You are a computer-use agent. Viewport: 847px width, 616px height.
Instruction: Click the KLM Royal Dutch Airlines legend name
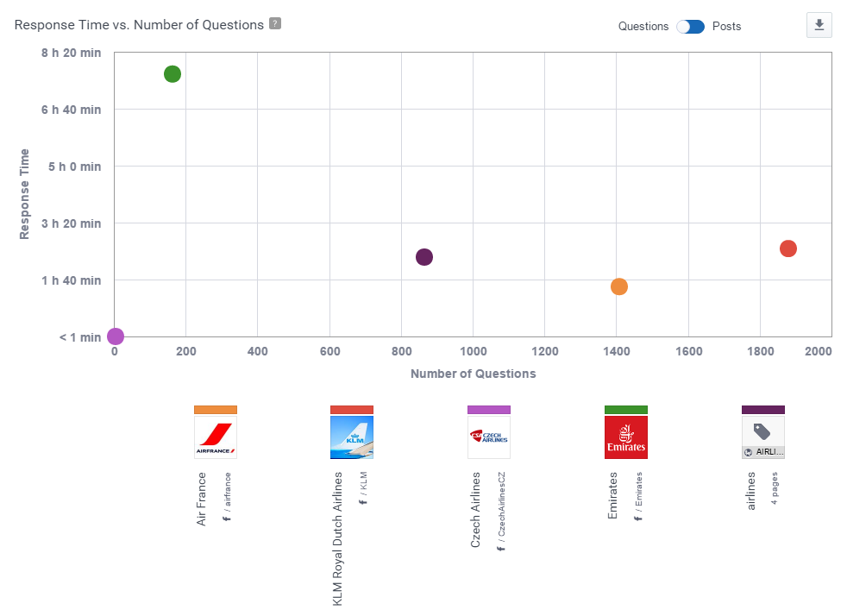(337, 538)
